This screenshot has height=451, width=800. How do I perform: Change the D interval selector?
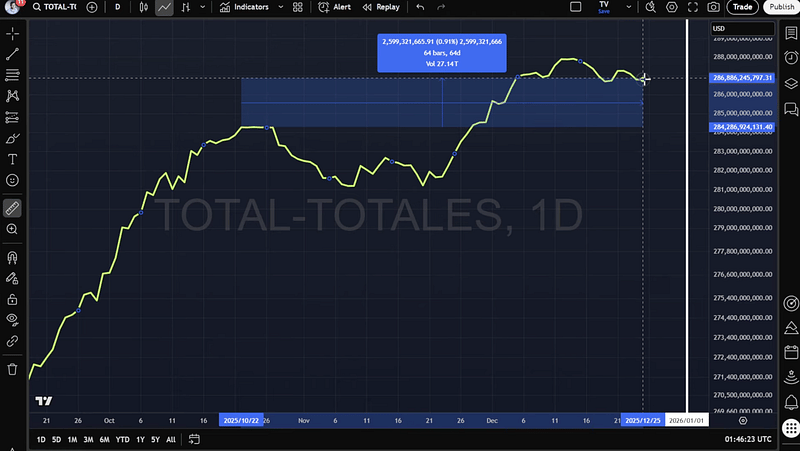click(117, 7)
